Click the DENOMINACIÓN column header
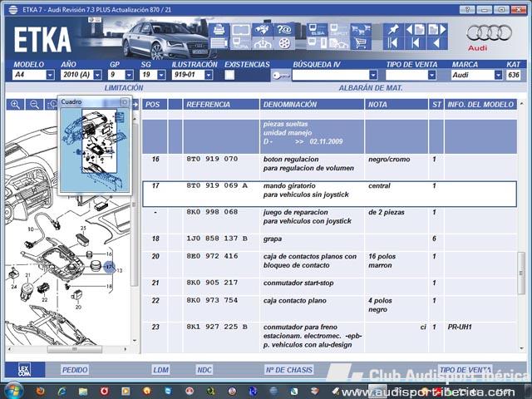The width and height of the screenshot is (532, 399). coord(312,105)
